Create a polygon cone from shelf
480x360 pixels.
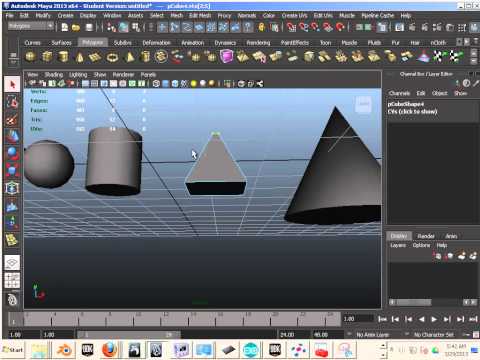79,57
